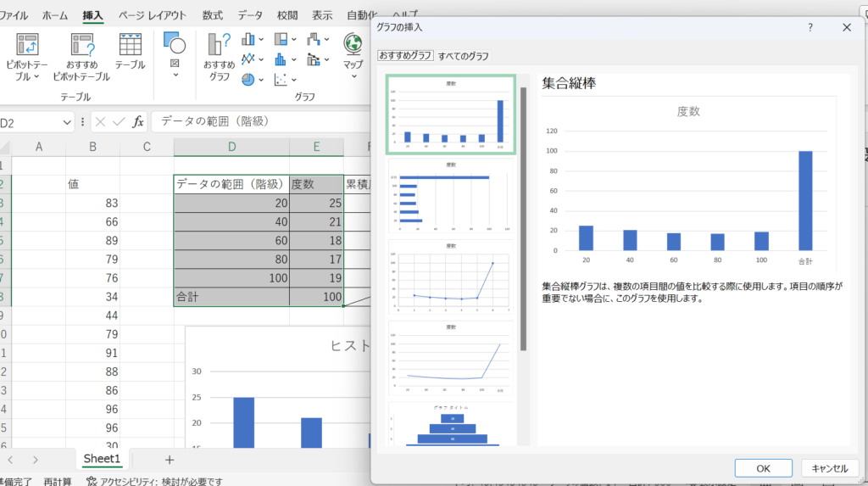The height and width of the screenshot is (486, 868).
Task: Click column header D
Action: point(231,147)
